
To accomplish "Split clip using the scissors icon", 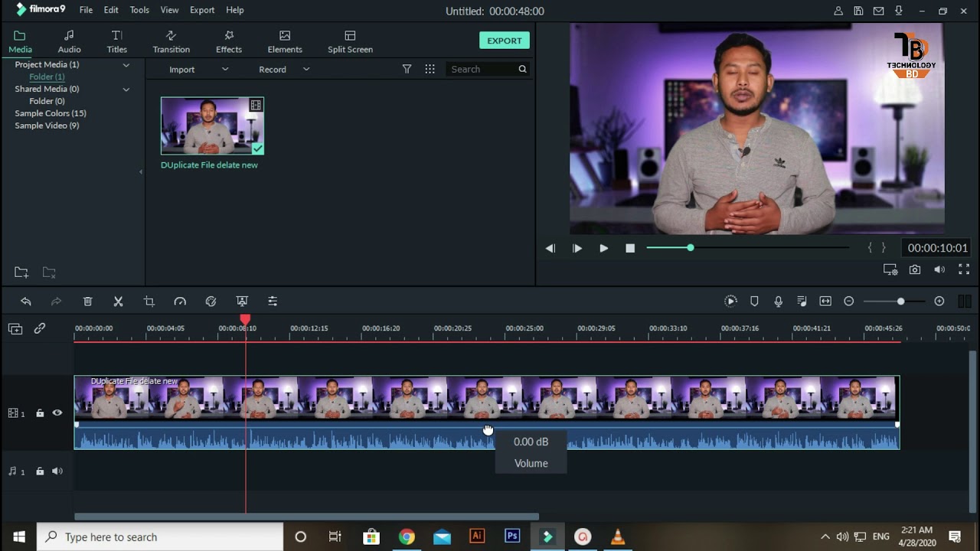I will pos(119,302).
